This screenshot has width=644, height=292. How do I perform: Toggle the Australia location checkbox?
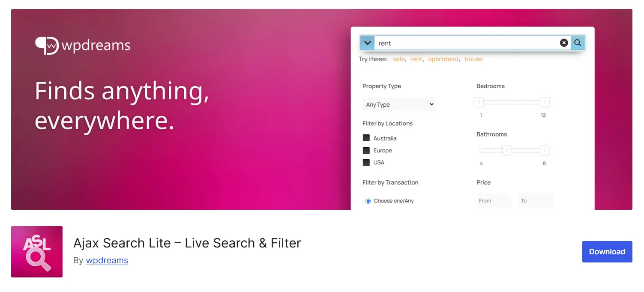pyautogui.click(x=366, y=138)
